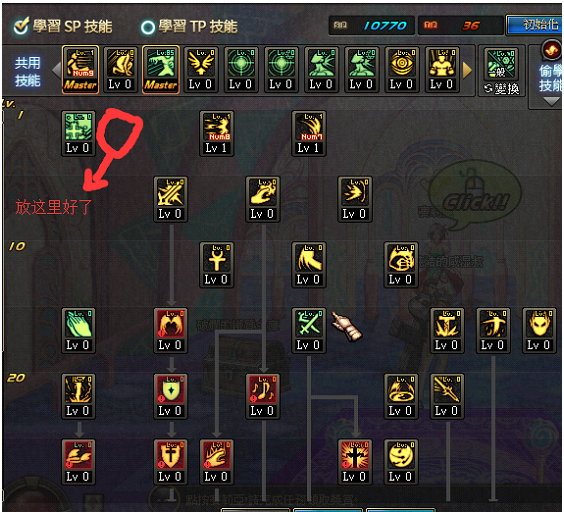Click the green Click!! speech bubble
This screenshot has height=512, width=564.
(x=474, y=196)
